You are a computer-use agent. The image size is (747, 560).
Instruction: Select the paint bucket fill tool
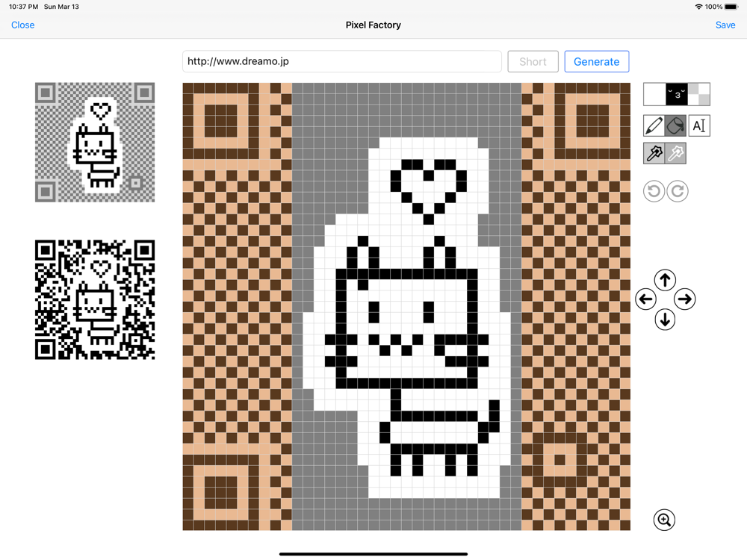pyautogui.click(x=675, y=125)
